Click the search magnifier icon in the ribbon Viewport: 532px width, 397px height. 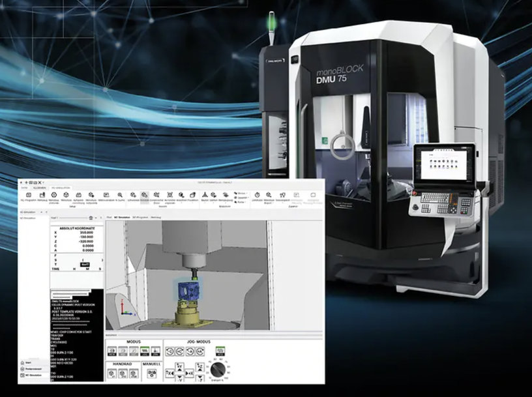[119, 194]
